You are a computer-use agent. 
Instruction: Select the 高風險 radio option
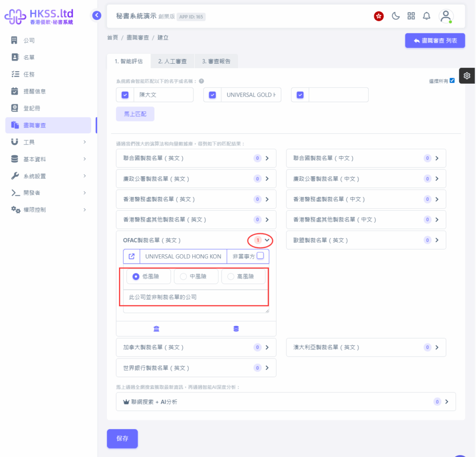[x=231, y=277]
